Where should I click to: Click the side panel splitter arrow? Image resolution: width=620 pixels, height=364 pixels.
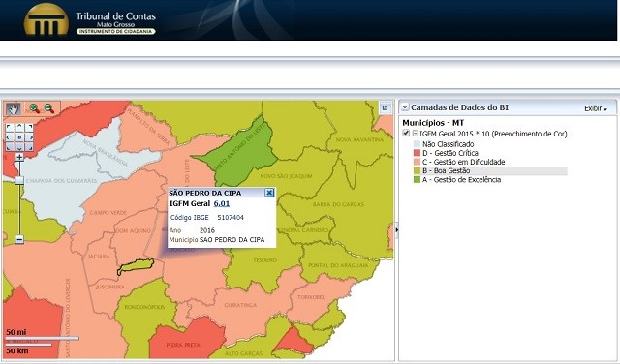[x=396, y=230]
